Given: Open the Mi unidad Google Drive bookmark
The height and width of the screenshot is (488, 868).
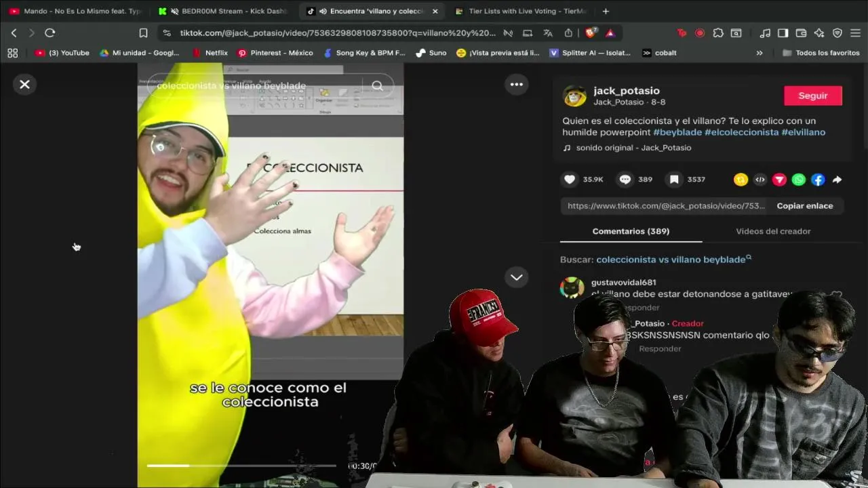Looking at the screenshot, I should [x=139, y=53].
